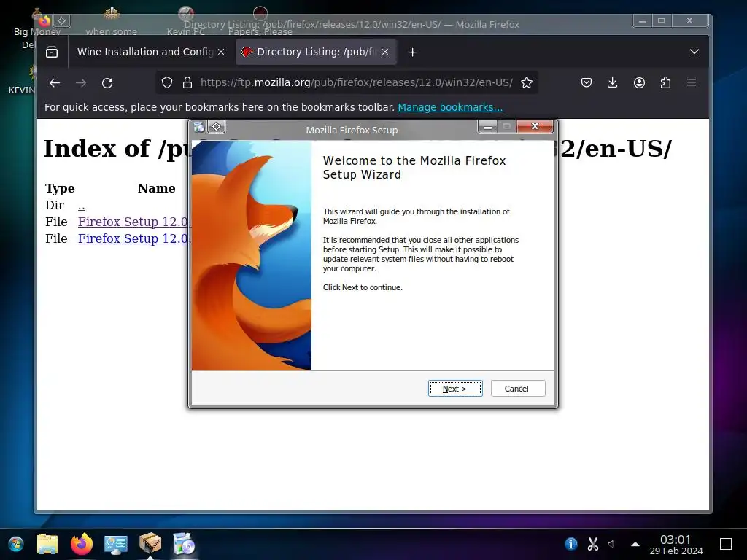Viewport: 747px width, 560px height.
Task: Open a new tab with plus button
Action: click(413, 52)
